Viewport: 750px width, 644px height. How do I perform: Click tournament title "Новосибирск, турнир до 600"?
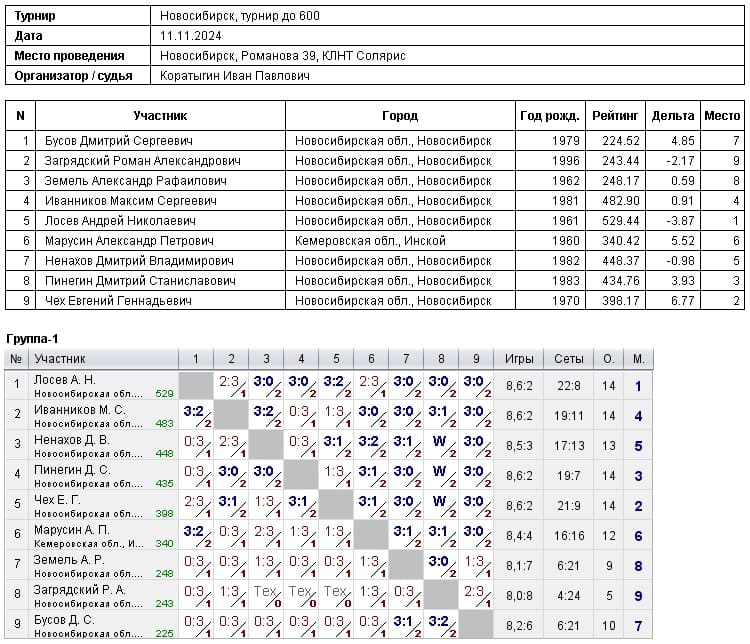click(x=240, y=17)
